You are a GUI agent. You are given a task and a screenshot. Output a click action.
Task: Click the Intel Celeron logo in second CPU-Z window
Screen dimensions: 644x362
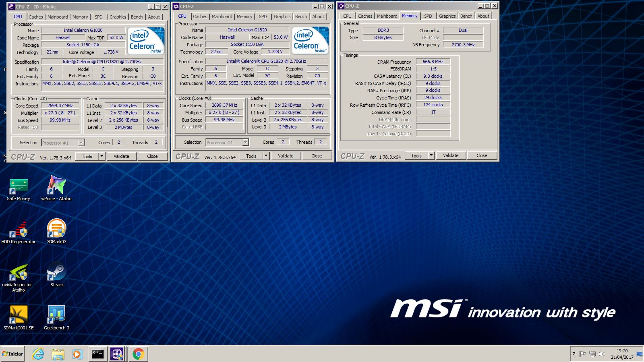311,40
